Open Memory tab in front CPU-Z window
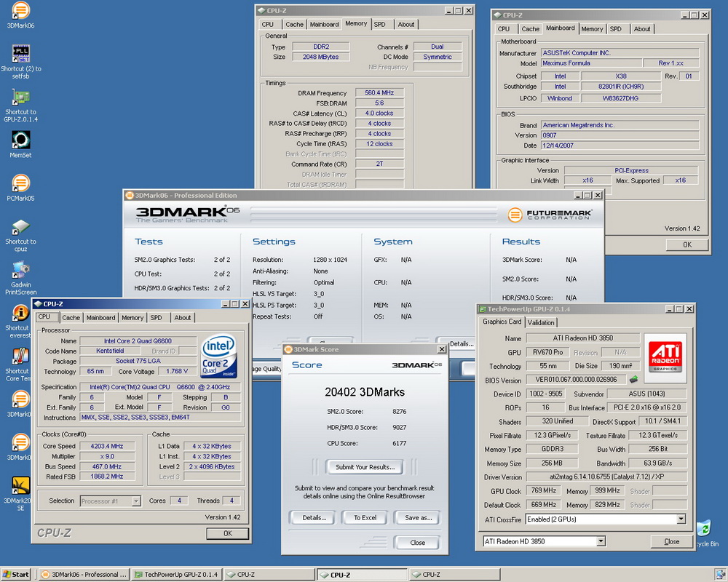728x582 pixels. tap(132, 317)
